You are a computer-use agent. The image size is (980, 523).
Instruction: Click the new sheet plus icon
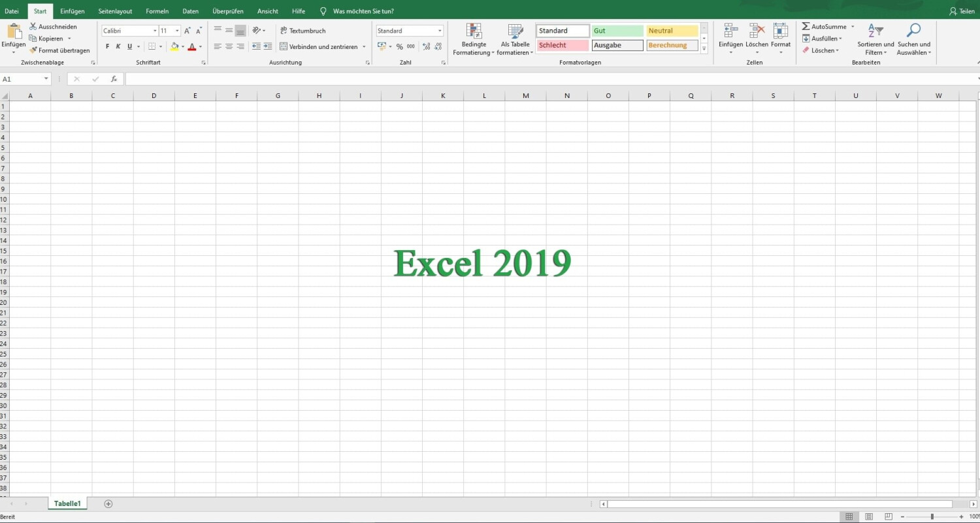coord(108,503)
